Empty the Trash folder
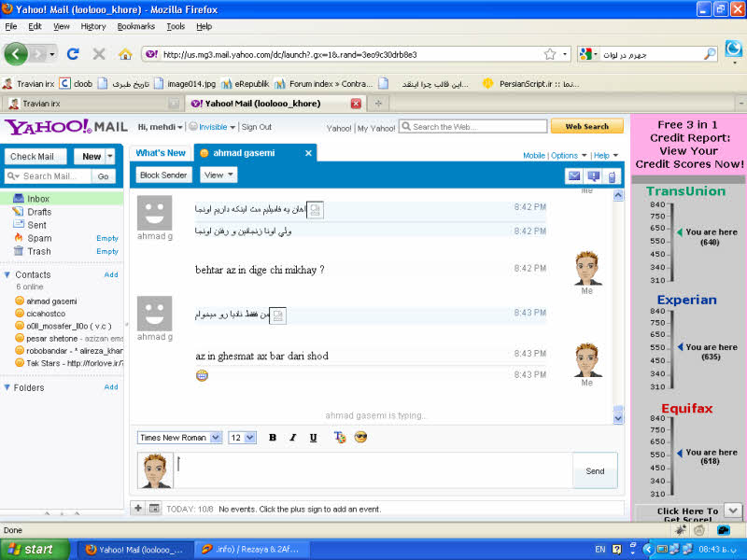Viewport: 747px width, 560px height. [x=107, y=251]
